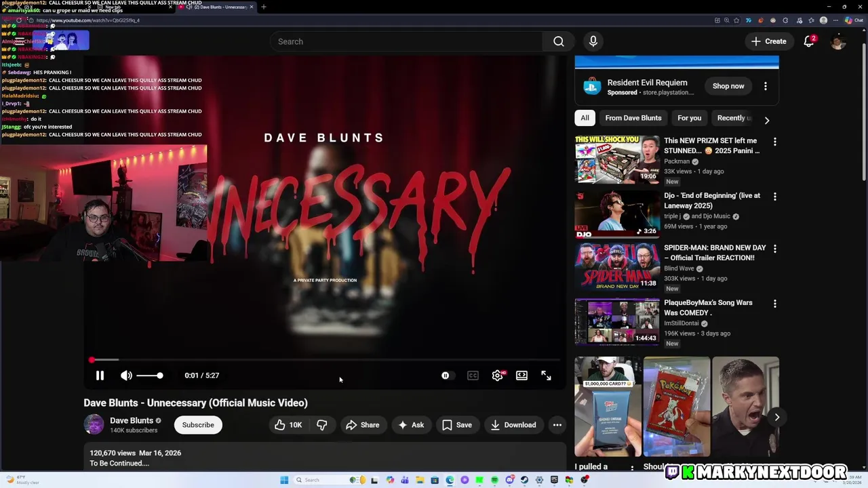Screen dimensions: 868x488
Task: Open more actions ellipsis under video
Action: (x=557, y=425)
